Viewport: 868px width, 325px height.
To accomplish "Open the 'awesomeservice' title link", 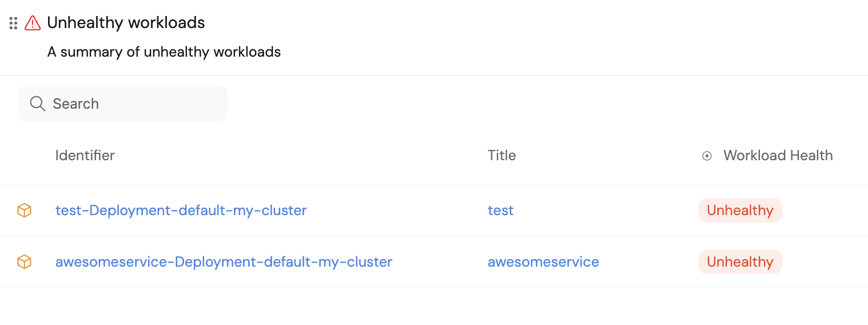I will coord(543,262).
